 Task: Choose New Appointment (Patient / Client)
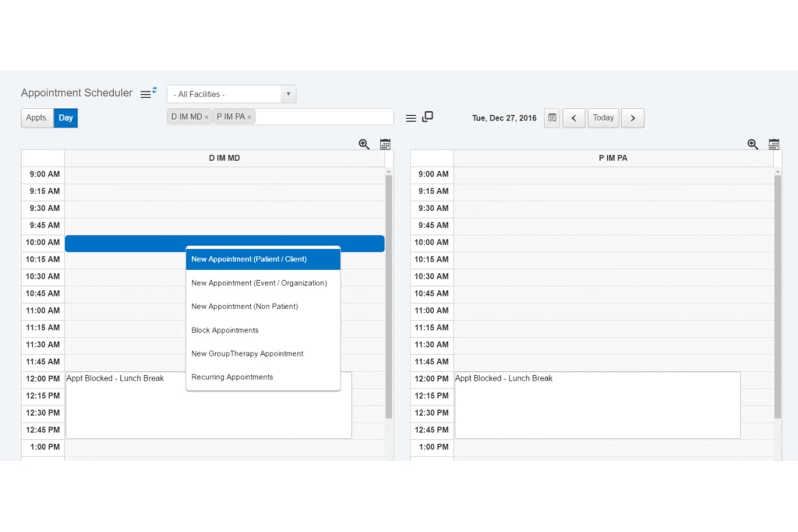263,259
